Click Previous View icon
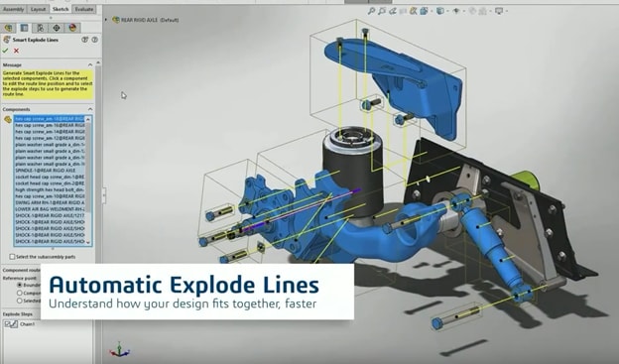 [392, 11]
